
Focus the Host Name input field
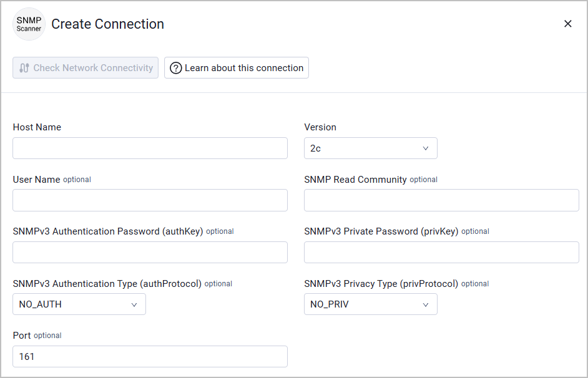(150, 148)
